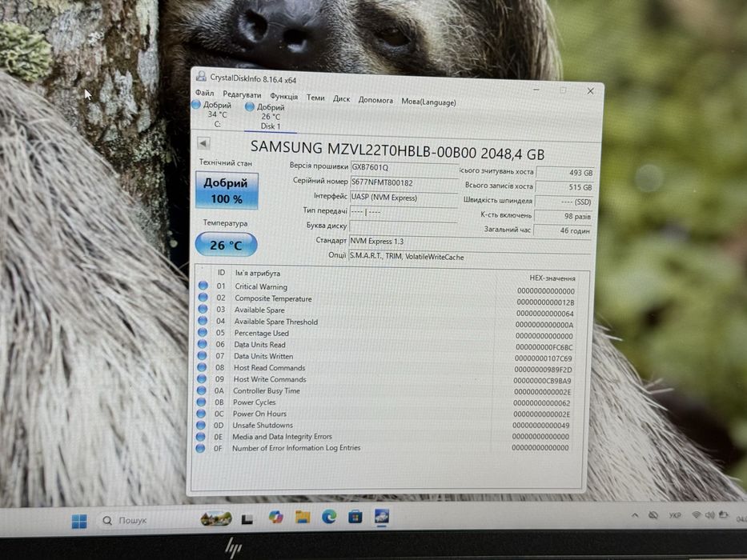Screen dimensions: 747x560
Task: Open the Функція menu
Action: (x=284, y=97)
